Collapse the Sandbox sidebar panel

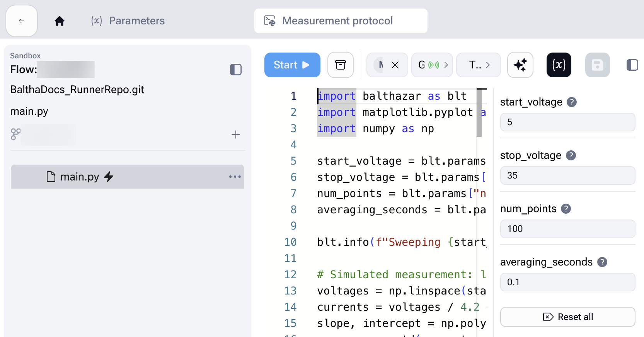[x=236, y=70]
